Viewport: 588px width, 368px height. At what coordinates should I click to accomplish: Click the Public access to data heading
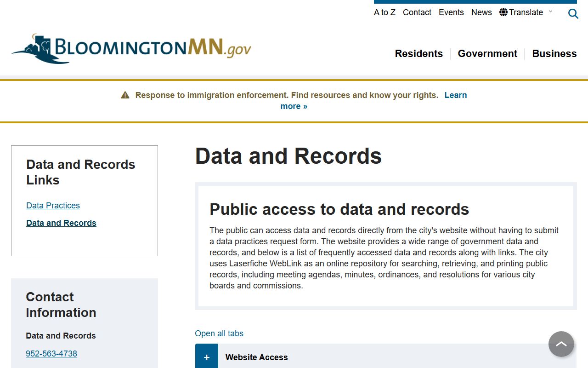[x=339, y=209]
